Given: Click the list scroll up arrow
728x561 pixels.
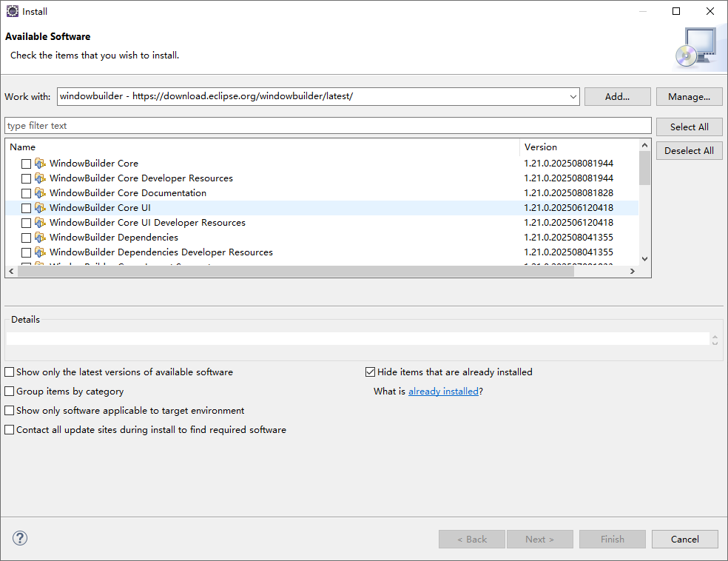Looking at the screenshot, I should (644, 145).
